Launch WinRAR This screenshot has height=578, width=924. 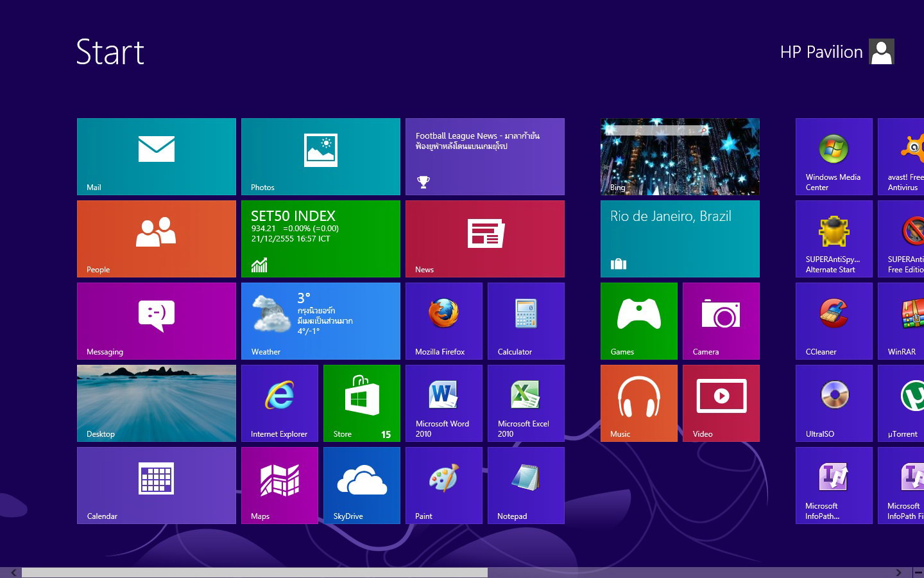[901, 321]
